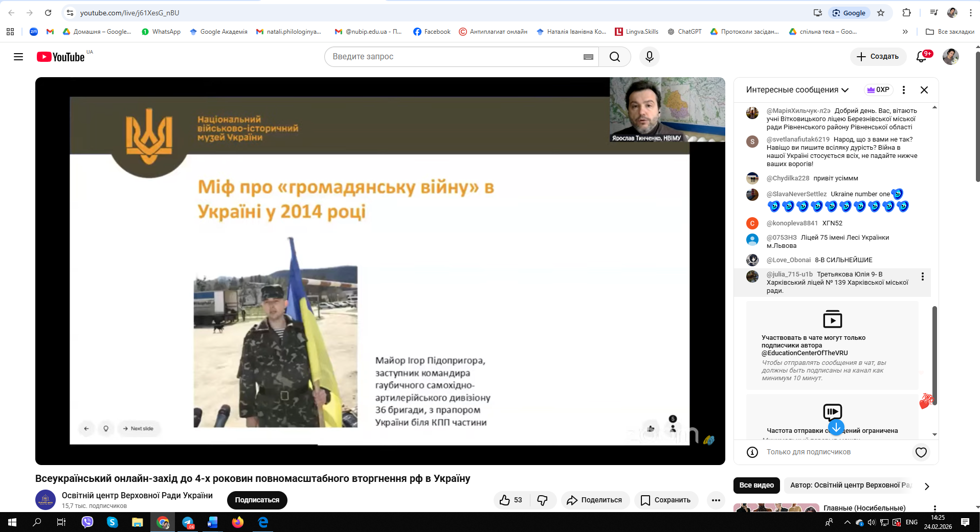
Task: Jump to newest chat messages arrow
Action: click(x=836, y=427)
